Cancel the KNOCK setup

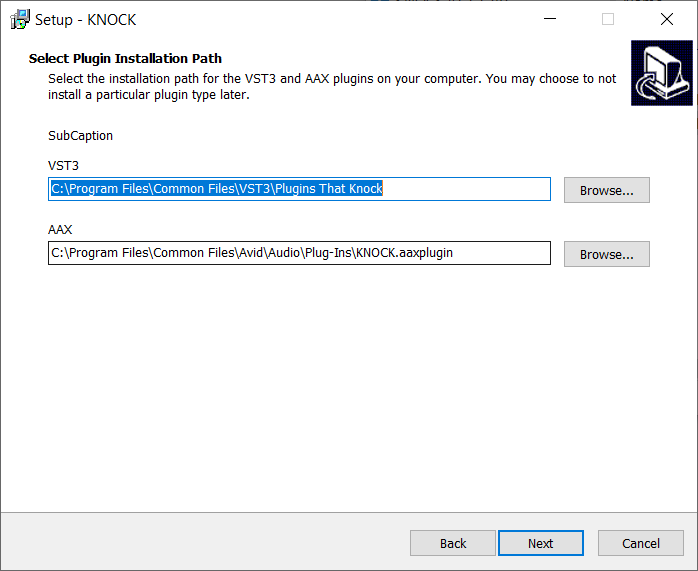(x=640, y=543)
